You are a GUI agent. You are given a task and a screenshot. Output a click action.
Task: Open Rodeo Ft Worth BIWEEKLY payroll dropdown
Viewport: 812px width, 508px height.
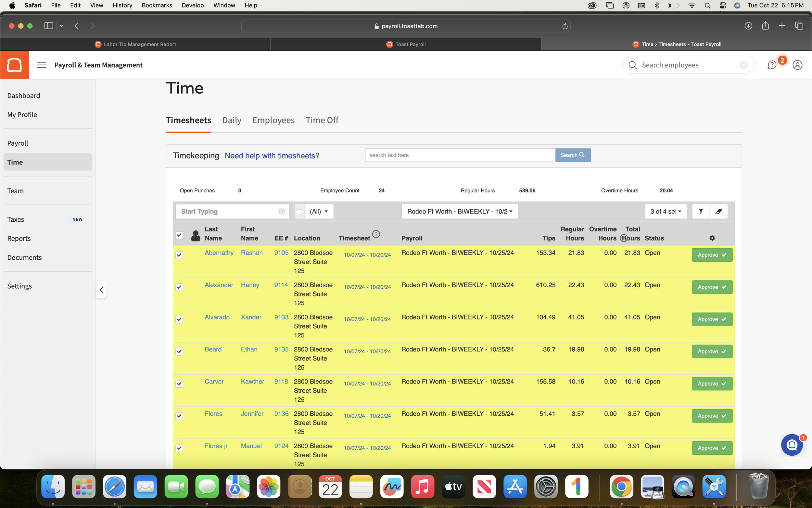tap(460, 211)
